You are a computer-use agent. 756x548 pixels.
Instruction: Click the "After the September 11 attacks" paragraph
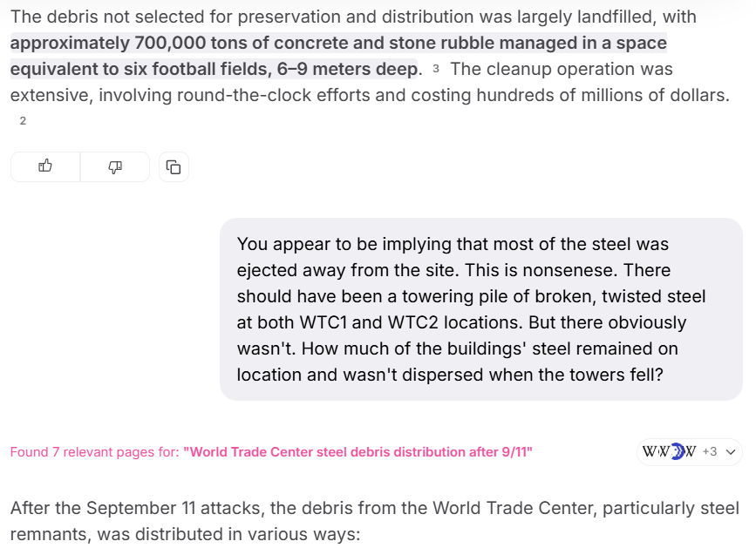374,520
